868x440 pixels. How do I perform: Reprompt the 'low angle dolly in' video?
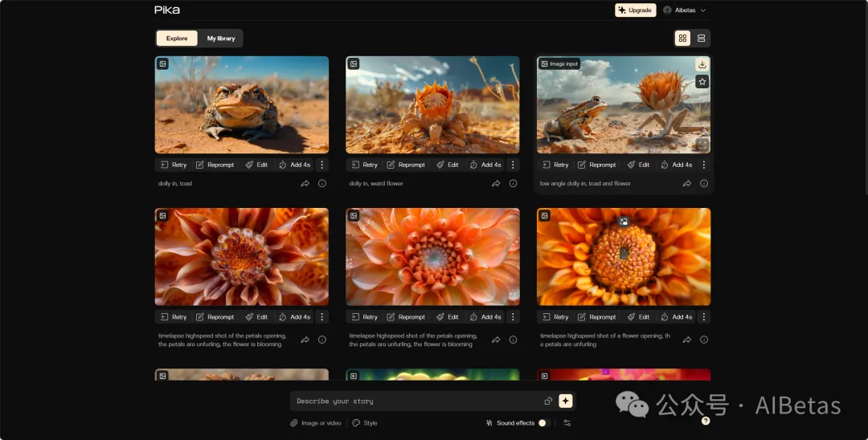click(596, 165)
